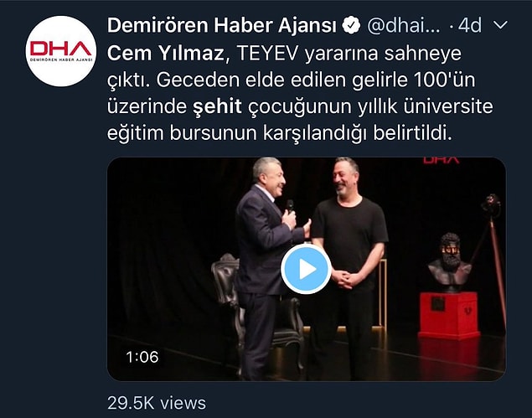Play the video with the blue play button
The image size is (532, 418).
pyautogui.click(x=306, y=269)
